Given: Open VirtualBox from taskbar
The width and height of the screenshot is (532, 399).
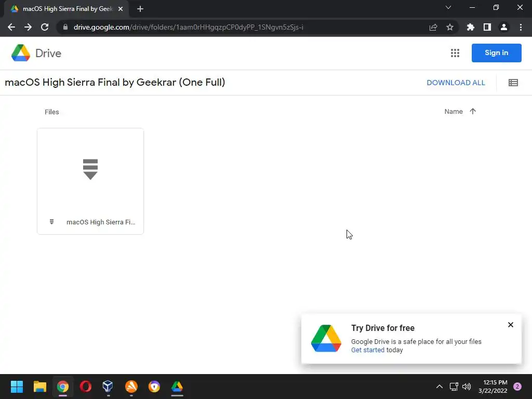Looking at the screenshot, I should (x=108, y=386).
